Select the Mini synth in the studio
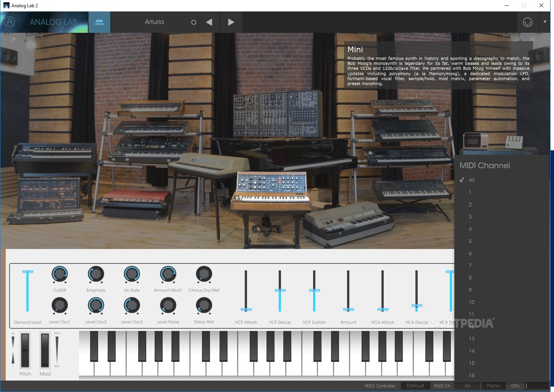The height and width of the screenshot is (392, 554). pos(272,190)
